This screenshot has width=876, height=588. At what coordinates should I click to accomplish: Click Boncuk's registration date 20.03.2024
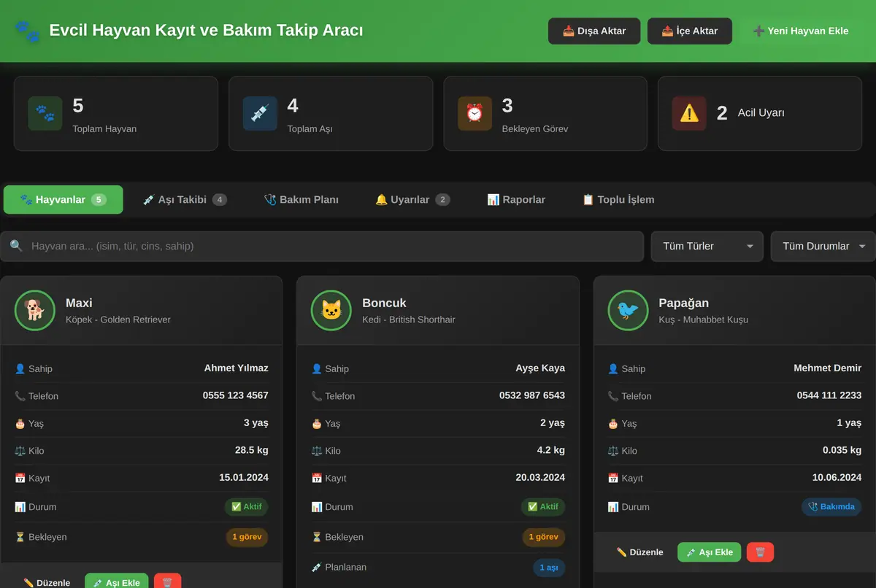pos(540,478)
